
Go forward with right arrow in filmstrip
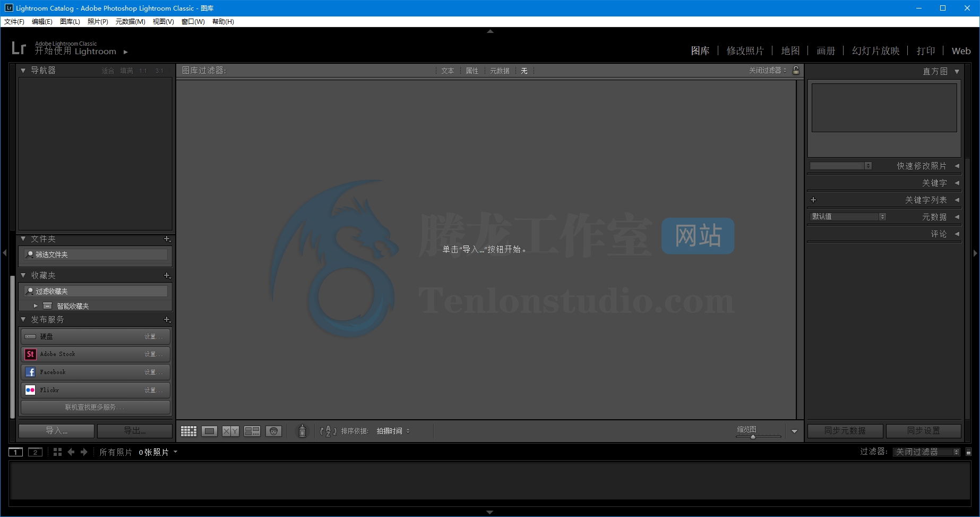click(x=84, y=452)
